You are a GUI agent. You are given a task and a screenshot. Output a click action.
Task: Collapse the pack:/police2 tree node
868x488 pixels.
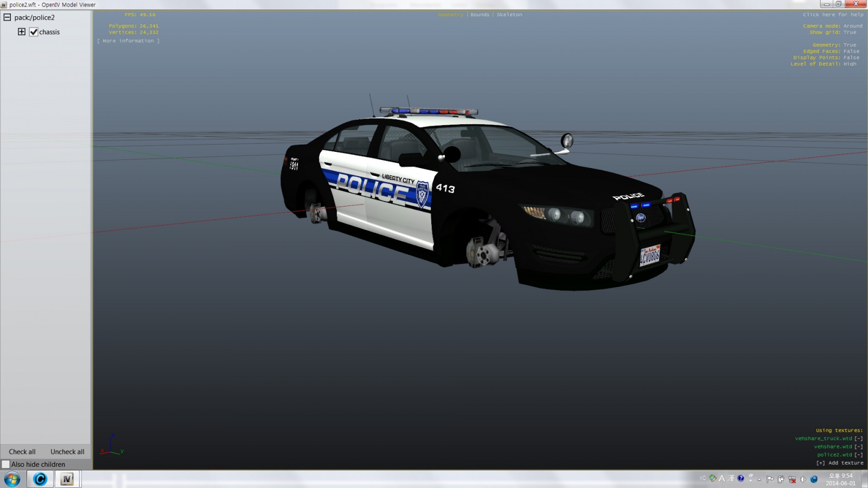[x=8, y=17]
